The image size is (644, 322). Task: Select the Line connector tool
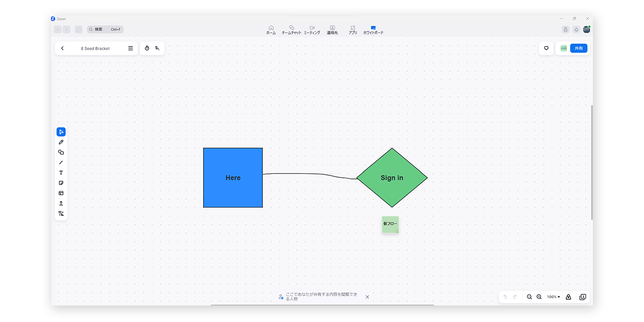coord(61,162)
